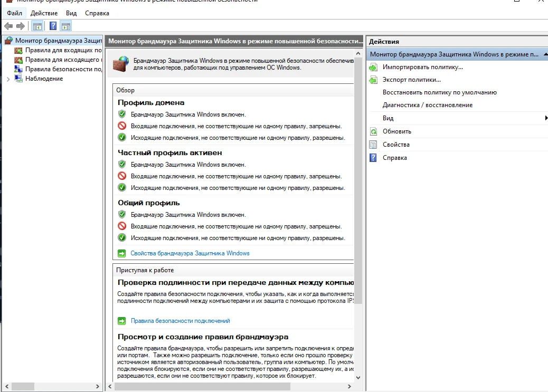Click green arrow icon beside Свойства брандмауэра link
The height and width of the screenshot is (392, 548).
pyautogui.click(x=121, y=253)
